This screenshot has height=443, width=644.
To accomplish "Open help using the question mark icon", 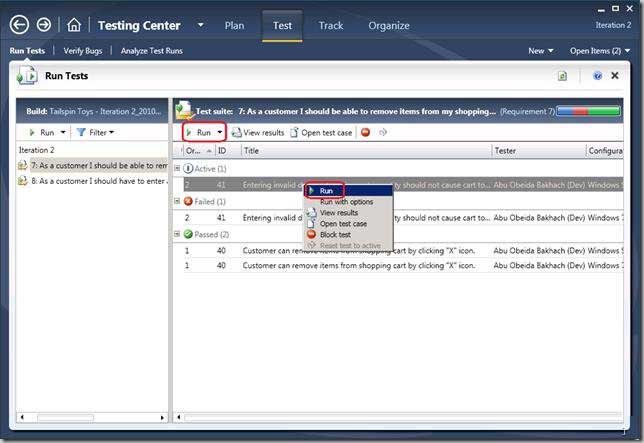I will (597, 75).
